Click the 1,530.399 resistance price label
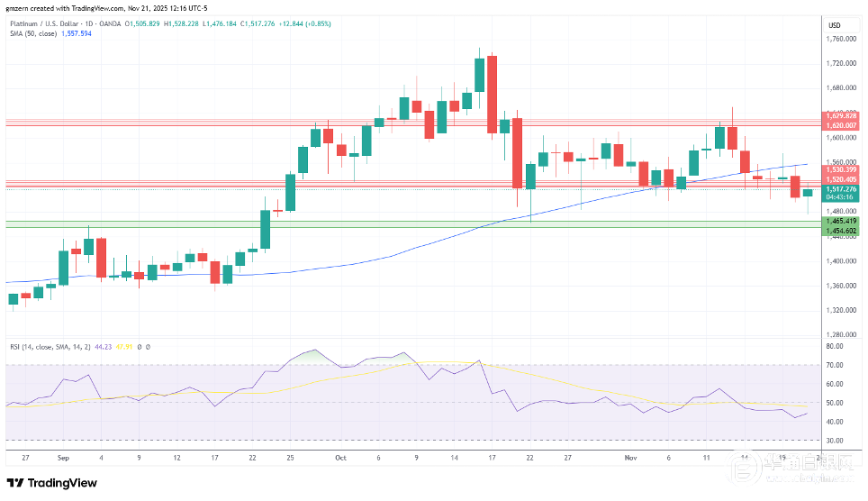This screenshot has width=868, height=501. click(x=839, y=169)
